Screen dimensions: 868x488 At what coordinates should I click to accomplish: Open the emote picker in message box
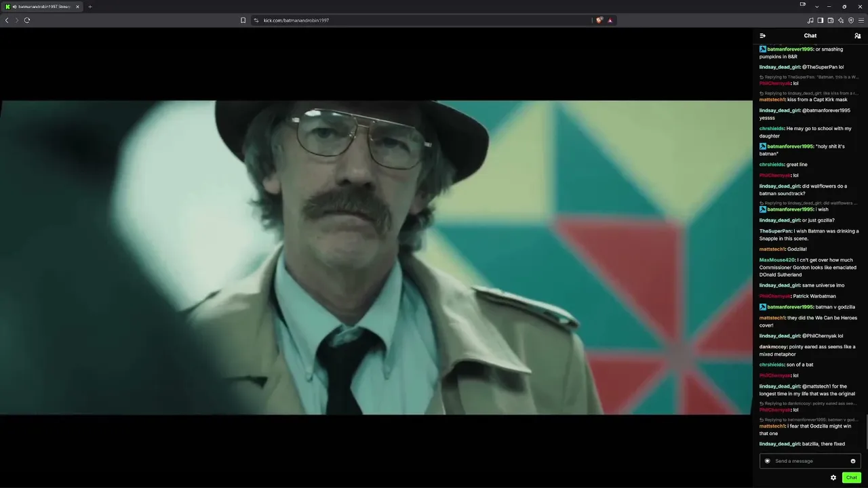point(853,461)
